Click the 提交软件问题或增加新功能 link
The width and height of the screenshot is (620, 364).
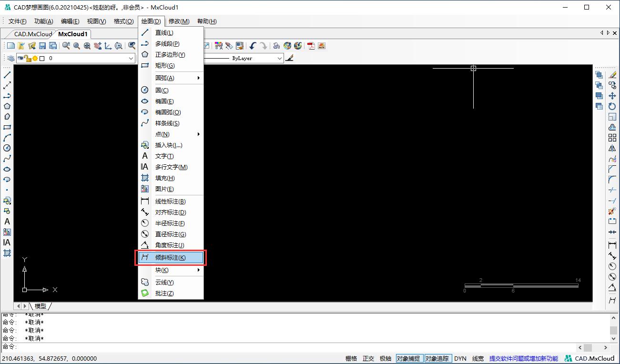coord(523,359)
